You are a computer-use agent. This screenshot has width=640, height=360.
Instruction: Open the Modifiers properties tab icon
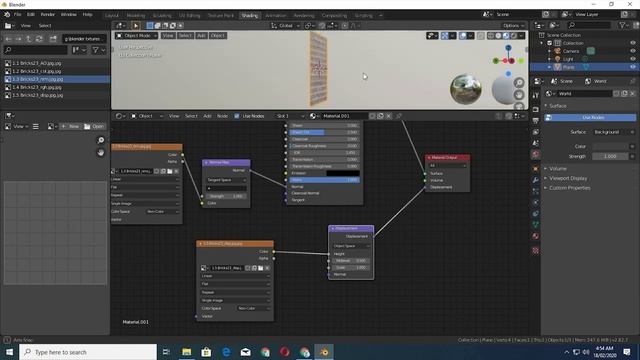(536, 180)
